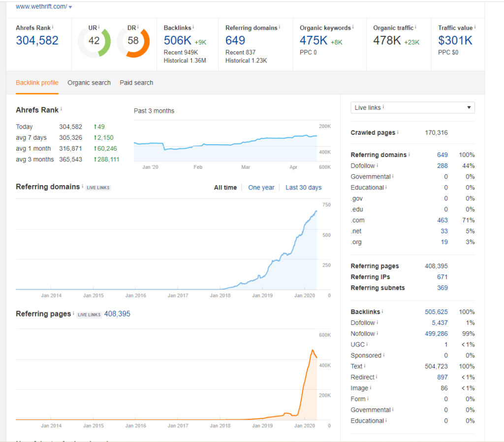
Task: Switch to the Paid search tab
Action: (x=136, y=83)
